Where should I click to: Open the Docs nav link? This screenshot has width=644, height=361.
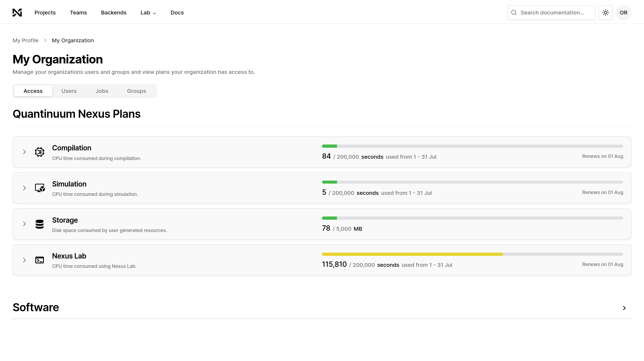(x=177, y=13)
